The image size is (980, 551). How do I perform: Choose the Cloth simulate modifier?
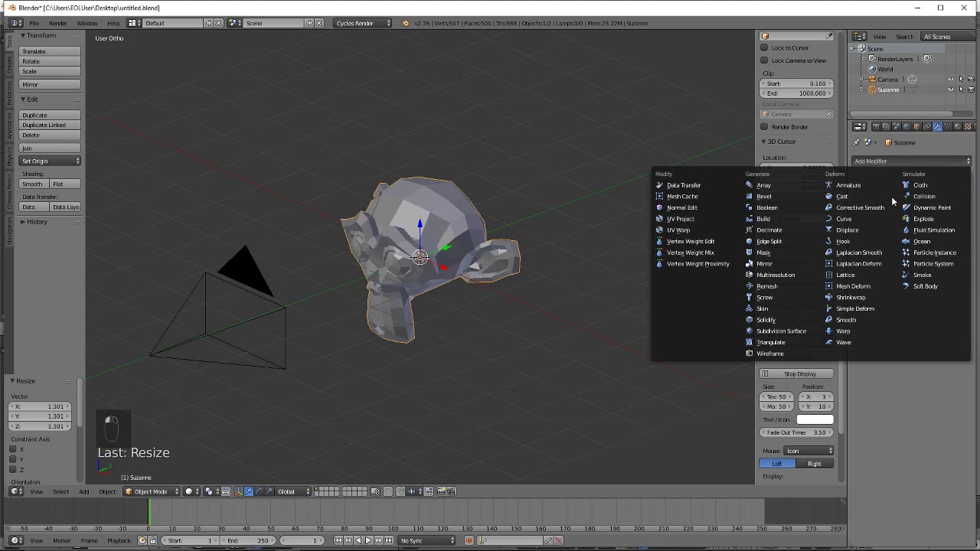pyautogui.click(x=920, y=185)
